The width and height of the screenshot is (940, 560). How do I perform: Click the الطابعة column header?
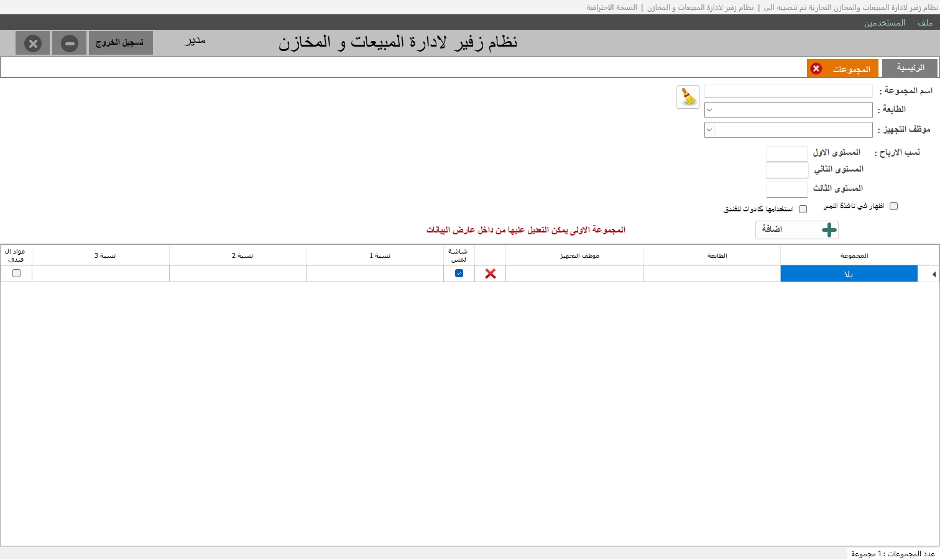[x=712, y=255]
